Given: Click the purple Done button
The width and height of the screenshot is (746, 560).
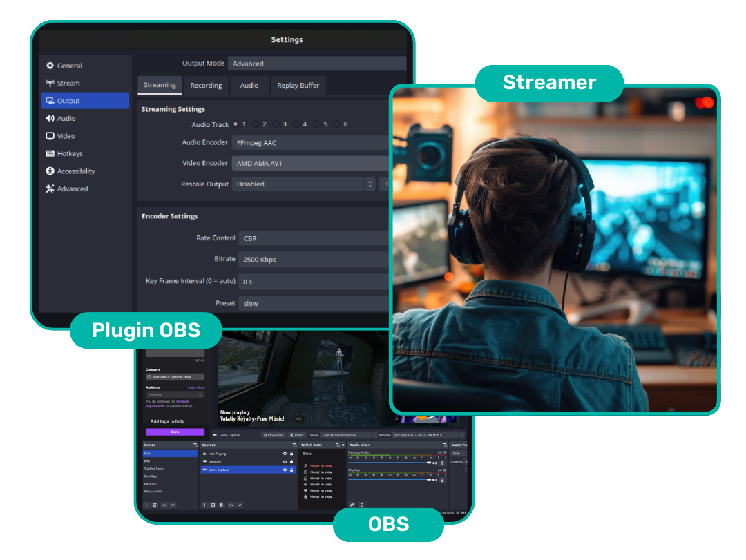Looking at the screenshot, I should click(175, 432).
